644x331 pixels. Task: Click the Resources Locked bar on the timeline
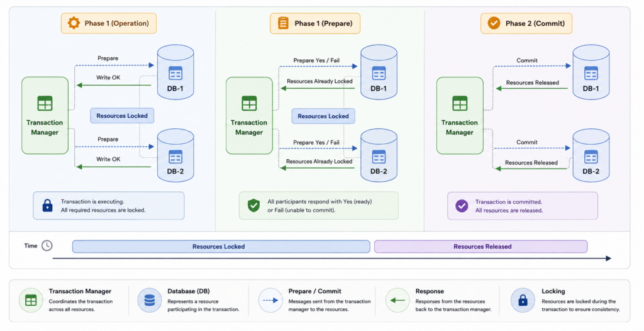coord(221,246)
